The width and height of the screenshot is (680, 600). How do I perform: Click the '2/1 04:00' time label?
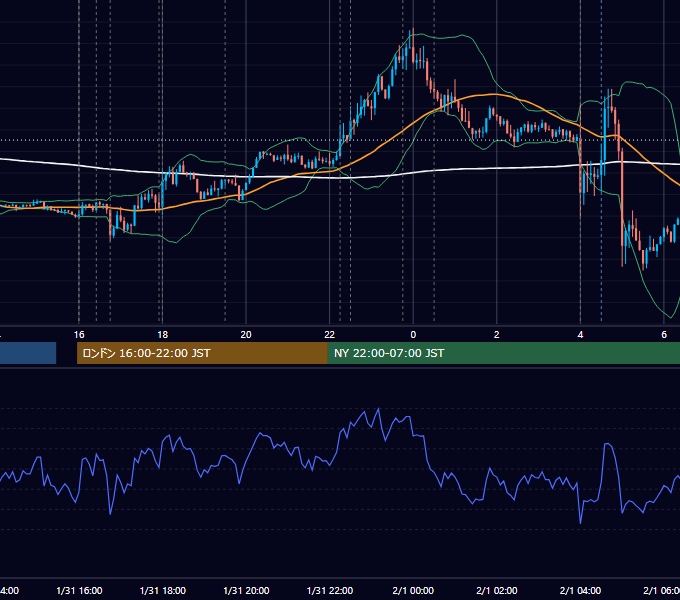coord(580,591)
